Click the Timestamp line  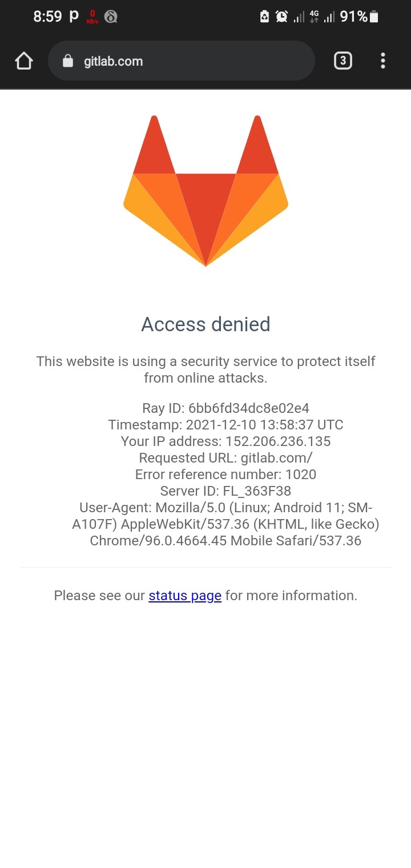click(225, 425)
